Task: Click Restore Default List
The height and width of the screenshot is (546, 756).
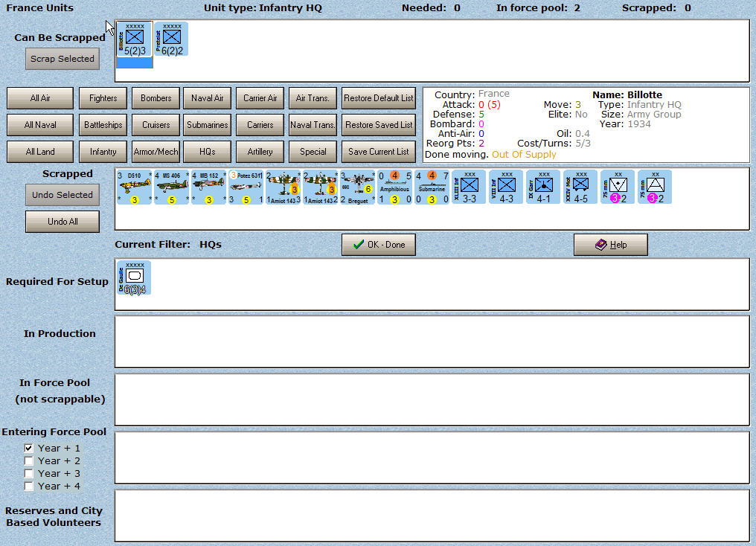Action: pyautogui.click(x=379, y=98)
